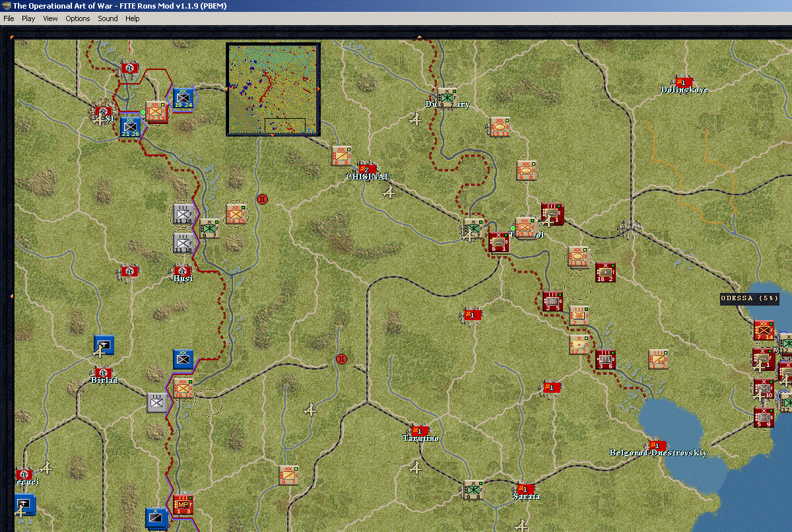The height and width of the screenshot is (532, 792).
Task: Click the Iasi objective flag
Action: [102, 112]
